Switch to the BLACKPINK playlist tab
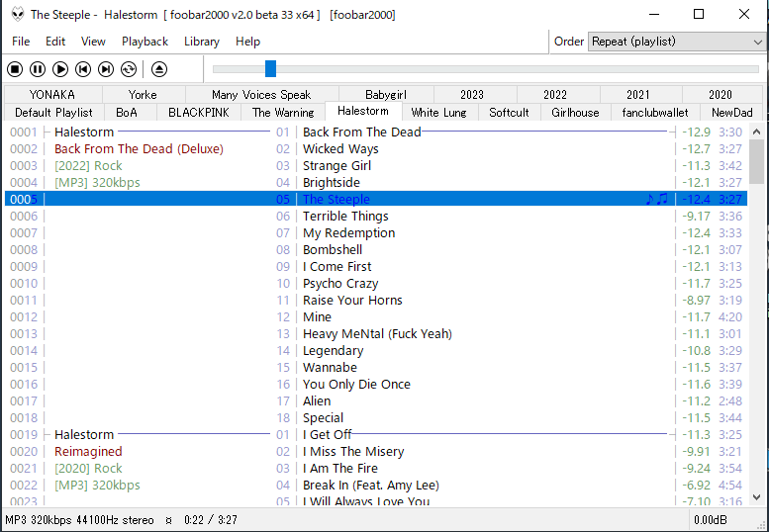Viewport: 769px width, 532px height. [x=199, y=113]
